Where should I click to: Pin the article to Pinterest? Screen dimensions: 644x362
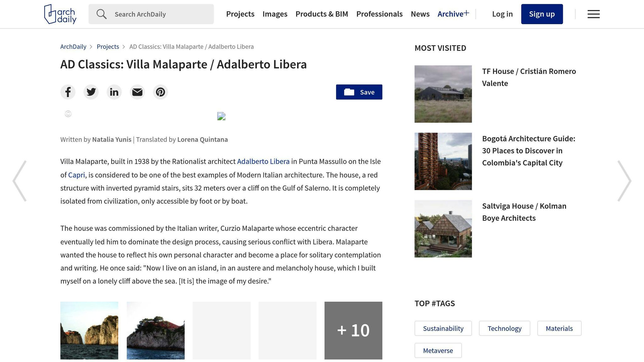[x=160, y=92]
